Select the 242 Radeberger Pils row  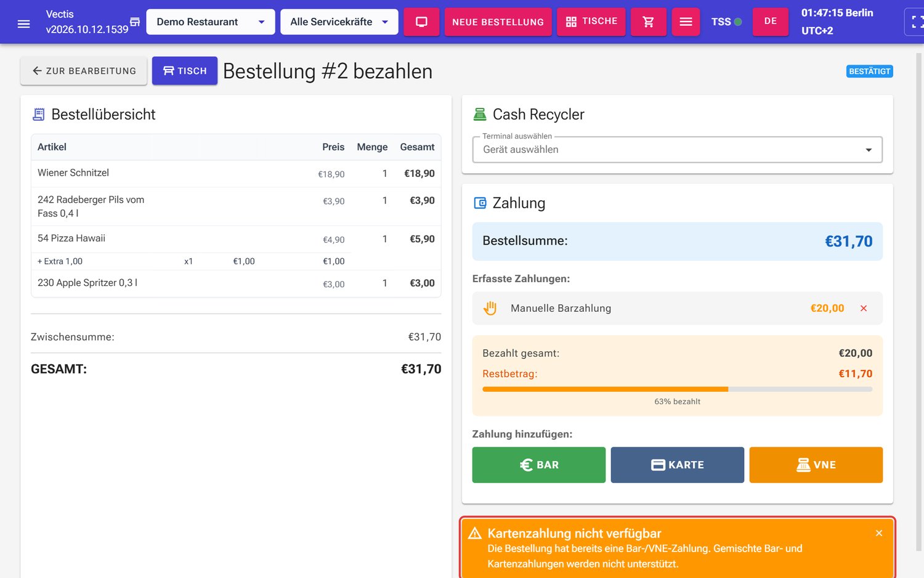click(236, 206)
